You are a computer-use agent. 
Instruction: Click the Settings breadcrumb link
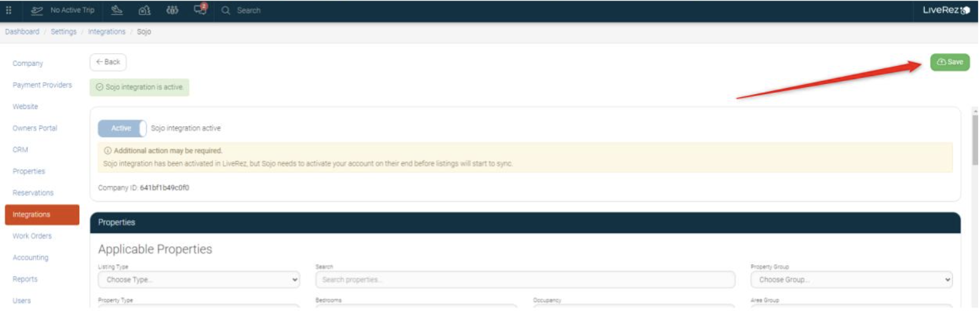tap(63, 31)
